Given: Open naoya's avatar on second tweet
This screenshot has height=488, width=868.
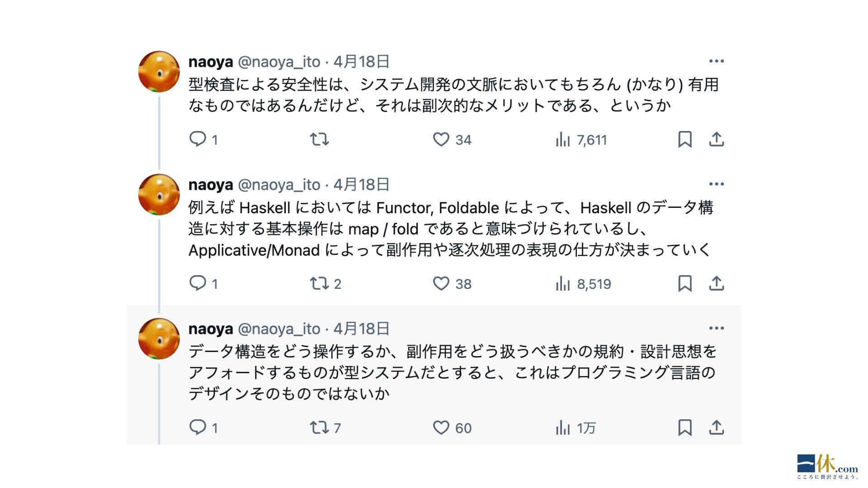Looking at the screenshot, I should pyautogui.click(x=159, y=194).
